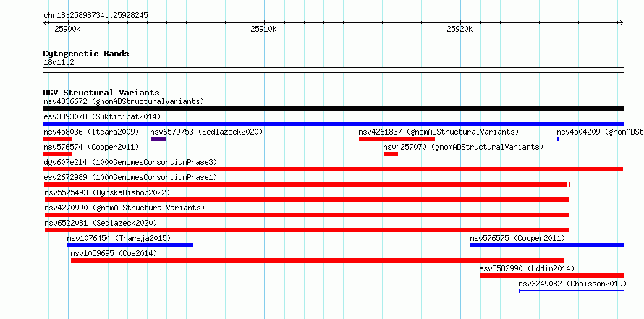644x319 pixels.
Task: Click the red esv3582990 variant bar
Action: coord(551,276)
